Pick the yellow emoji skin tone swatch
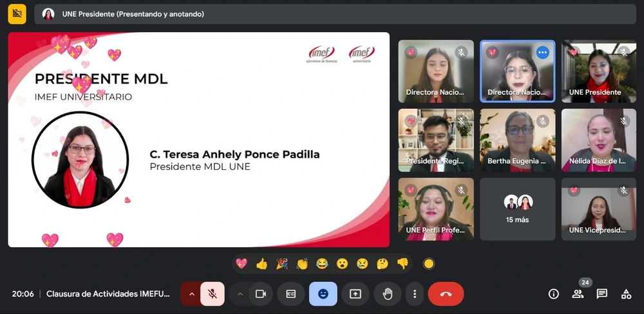The height and width of the screenshot is (314, 644). tap(429, 263)
